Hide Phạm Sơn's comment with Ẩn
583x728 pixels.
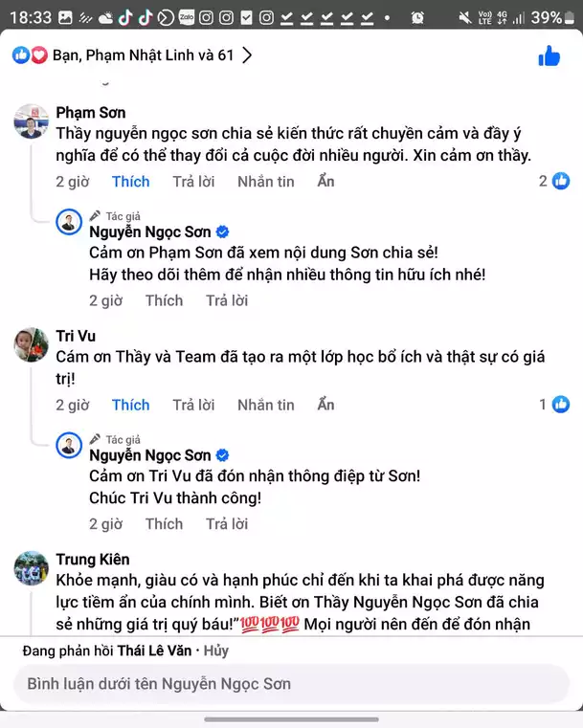(x=325, y=182)
